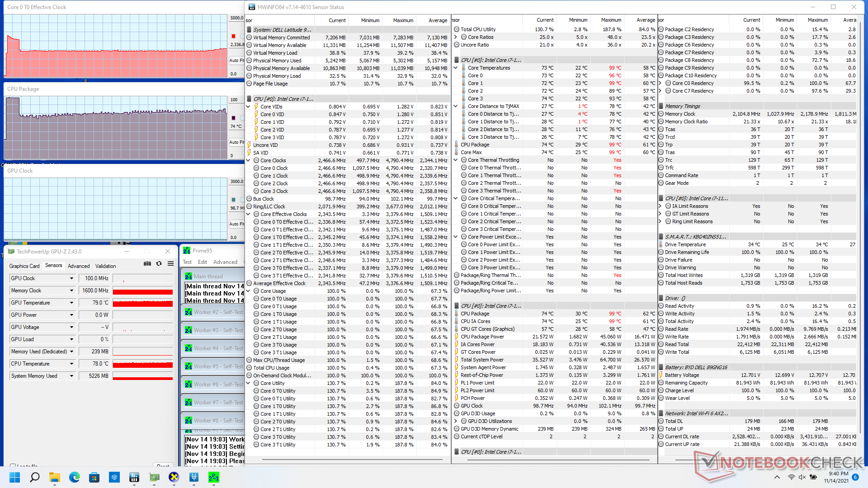Open Microsoft Edge from taskbar
Screen dimensions: 868x488
coord(74,477)
